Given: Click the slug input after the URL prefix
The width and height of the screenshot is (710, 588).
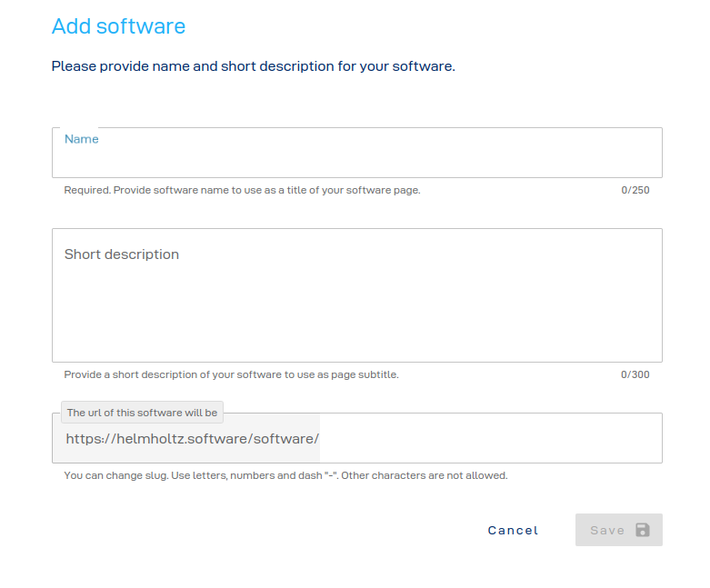Looking at the screenshot, I should click(489, 439).
